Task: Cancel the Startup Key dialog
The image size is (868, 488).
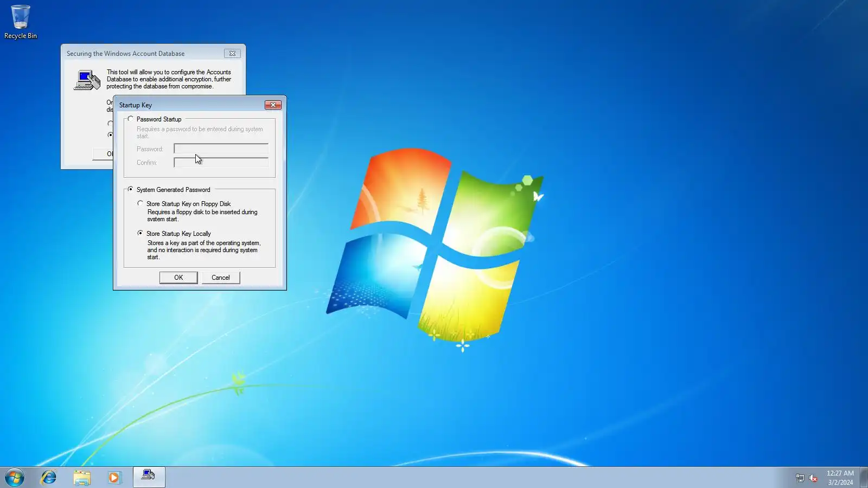Action: [x=221, y=278]
